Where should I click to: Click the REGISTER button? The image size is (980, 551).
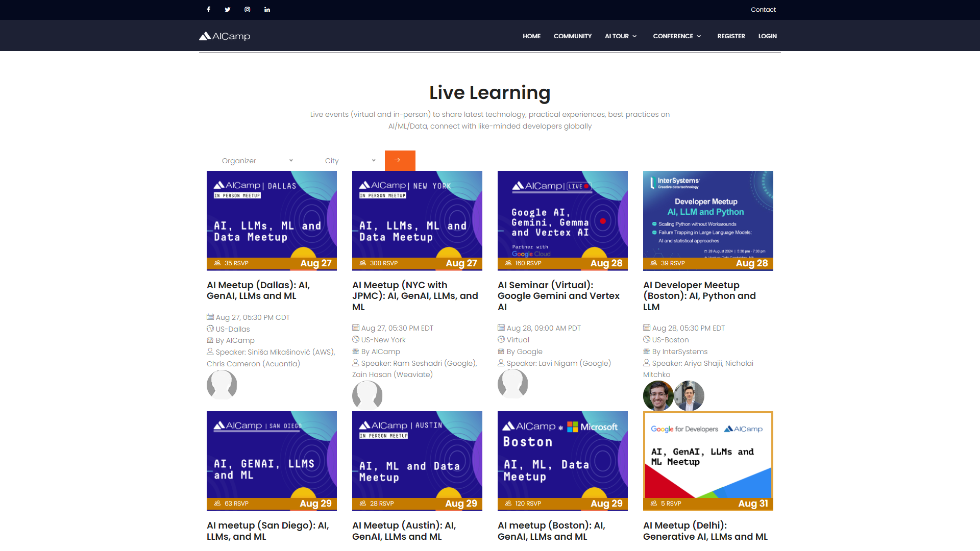731,36
